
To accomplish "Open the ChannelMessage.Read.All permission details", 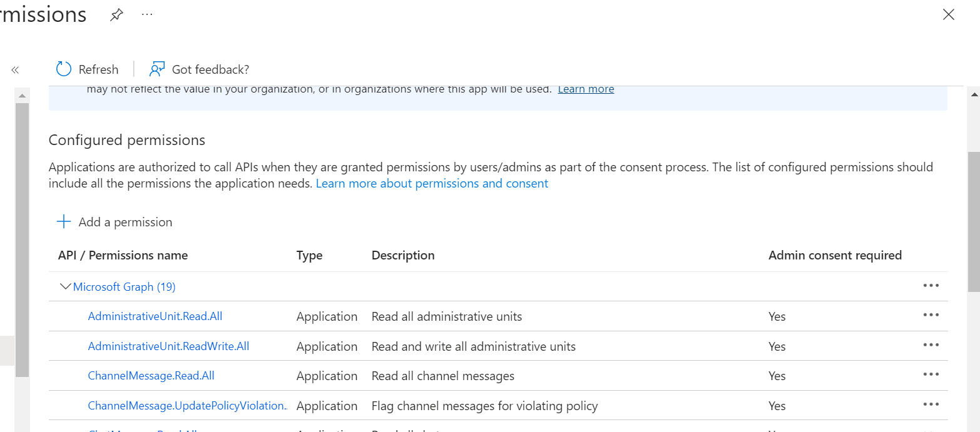I will (x=151, y=375).
